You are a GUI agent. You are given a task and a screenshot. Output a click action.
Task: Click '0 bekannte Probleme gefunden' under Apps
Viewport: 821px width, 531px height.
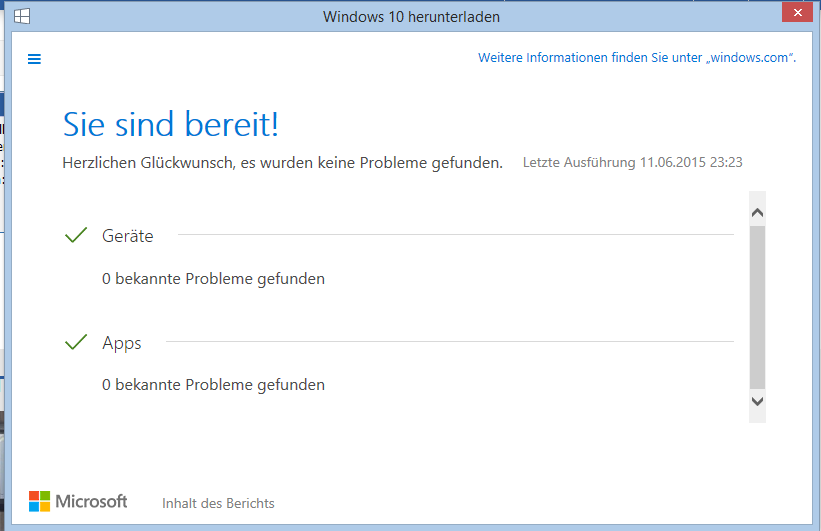click(213, 385)
